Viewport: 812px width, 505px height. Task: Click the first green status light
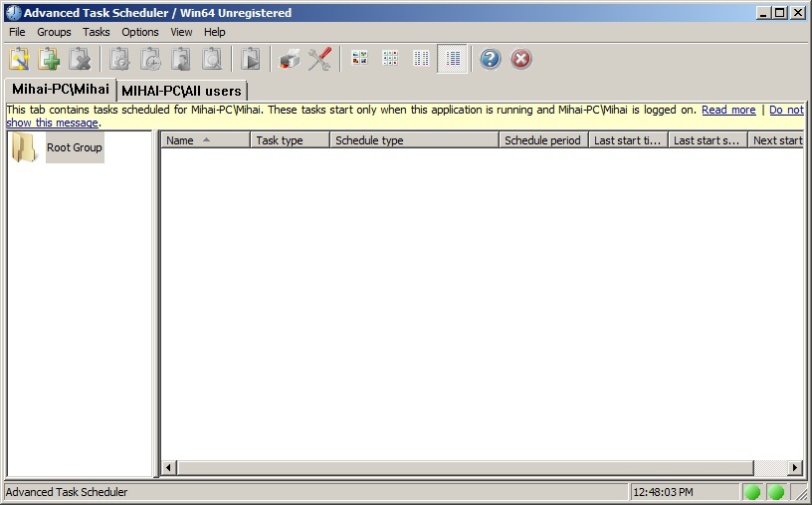[752, 492]
